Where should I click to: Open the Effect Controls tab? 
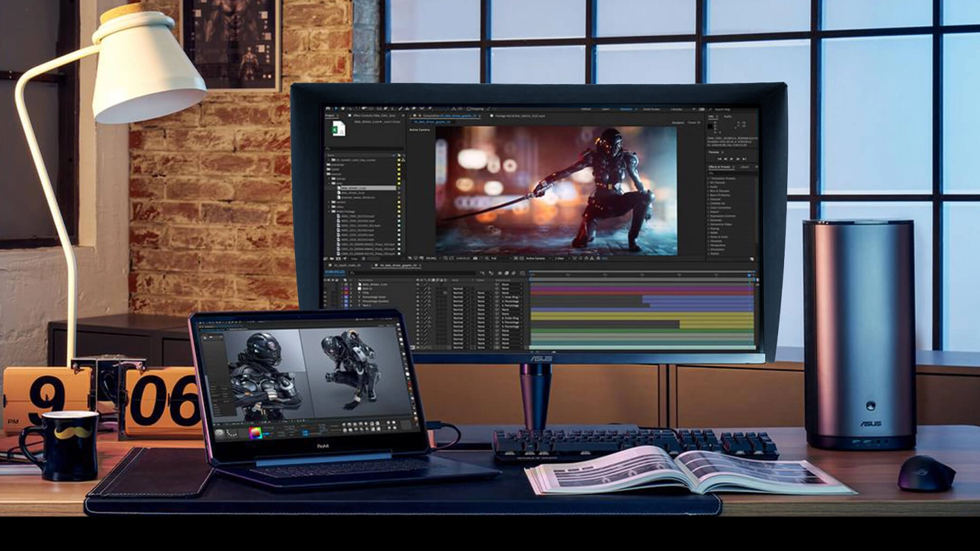(375, 116)
